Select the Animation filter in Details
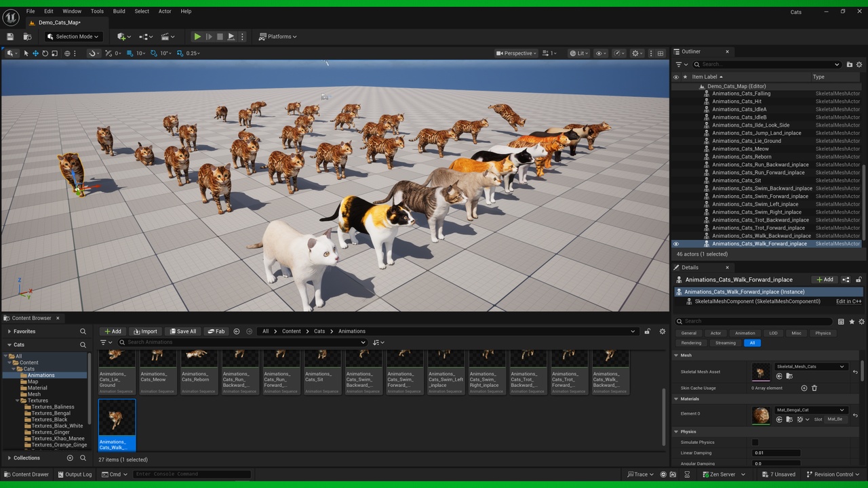868x488 pixels. [x=745, y=333]
